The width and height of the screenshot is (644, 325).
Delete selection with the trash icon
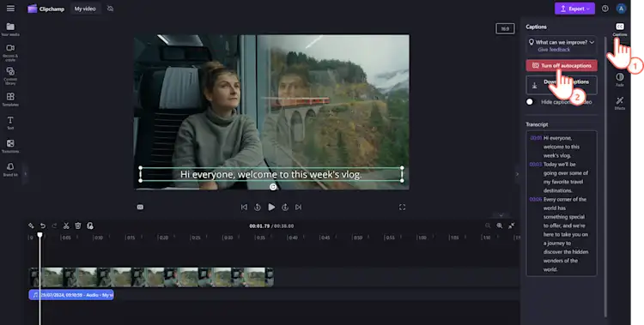click(78, 226)
